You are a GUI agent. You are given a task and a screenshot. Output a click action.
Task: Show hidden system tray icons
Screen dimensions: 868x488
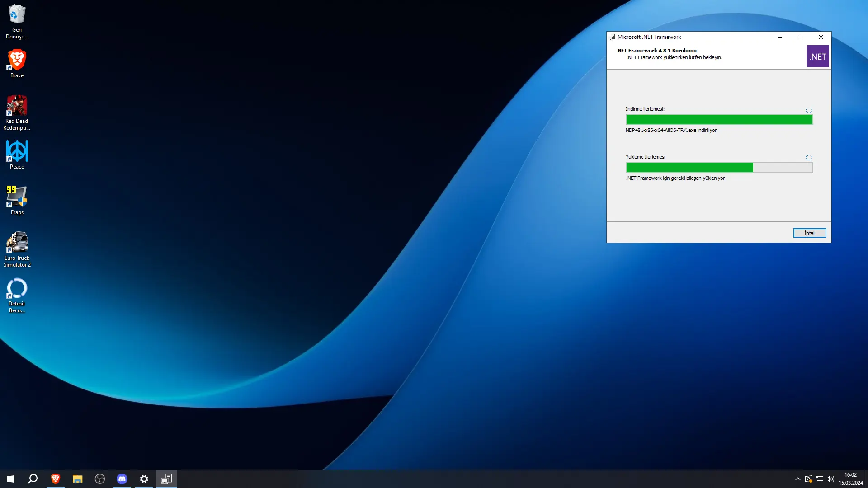[x=797, y=479]
